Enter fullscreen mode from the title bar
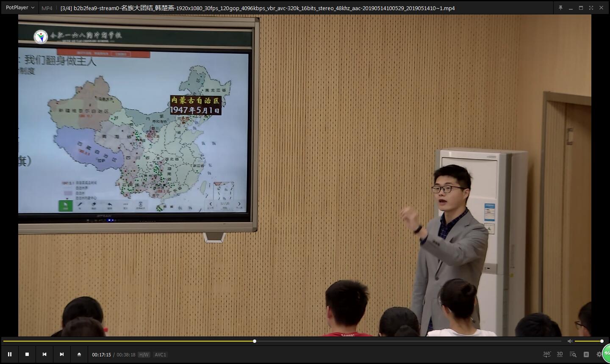Viewport: 610px width, 364px height. [x=591, y=8]
